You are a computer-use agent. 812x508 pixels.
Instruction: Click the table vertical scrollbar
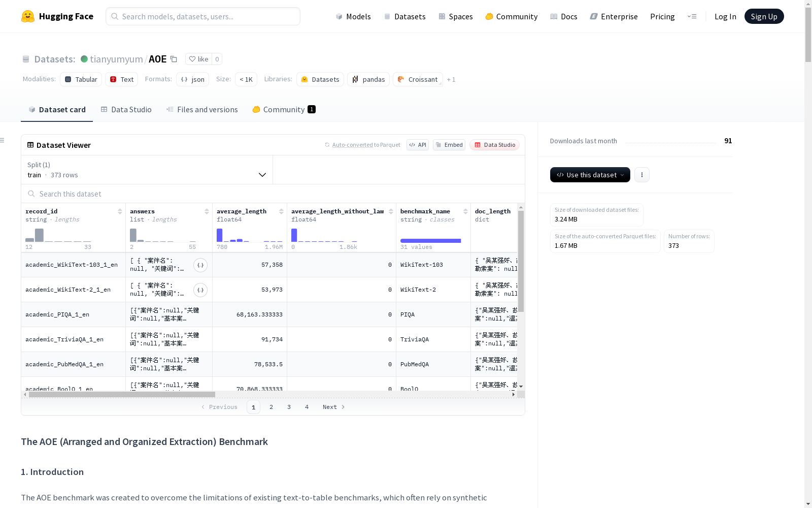[521, 261]
